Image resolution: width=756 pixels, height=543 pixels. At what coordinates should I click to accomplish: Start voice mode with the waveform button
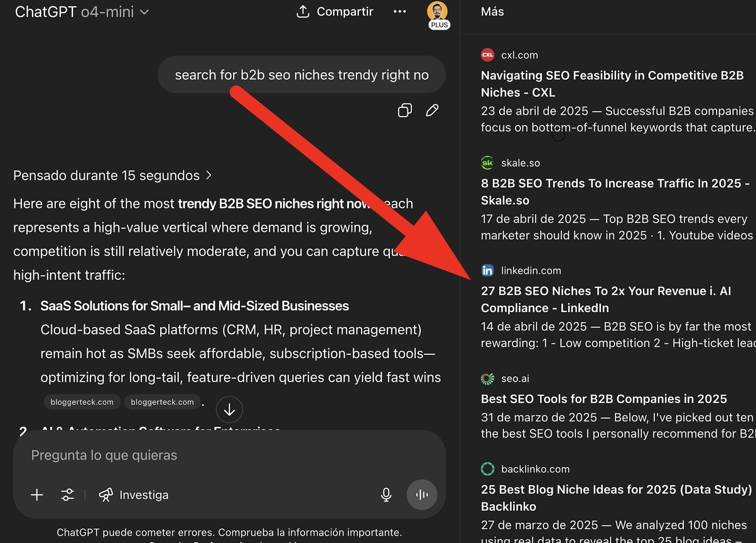coord(422,495)
